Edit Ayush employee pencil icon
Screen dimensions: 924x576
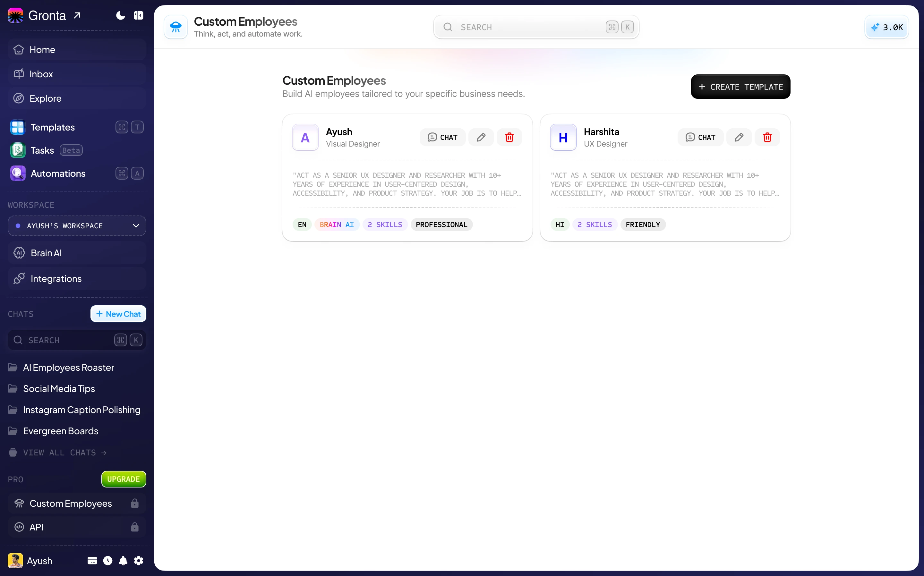point(481,137)
